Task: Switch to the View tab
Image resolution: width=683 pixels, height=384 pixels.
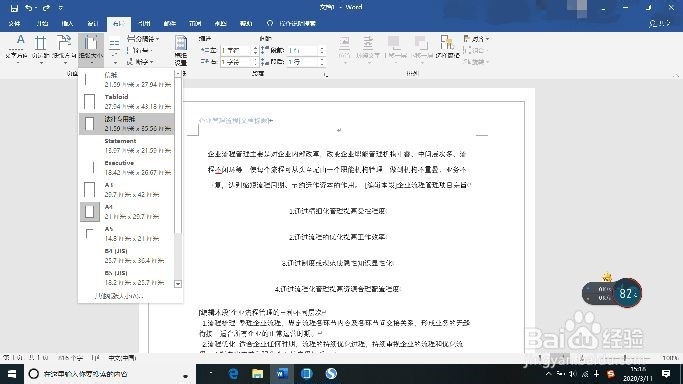Action: (220, 24)
